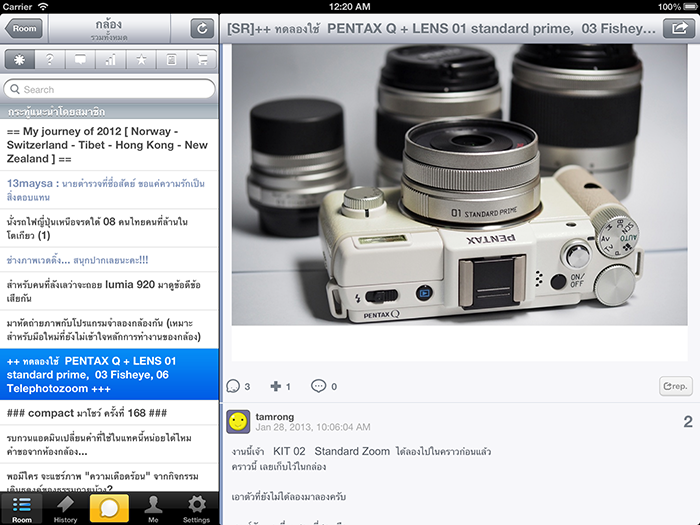Tap the Wi-Fi icon in the status bar
This screenshot has height=525, width=700.
tap(43, 7)
